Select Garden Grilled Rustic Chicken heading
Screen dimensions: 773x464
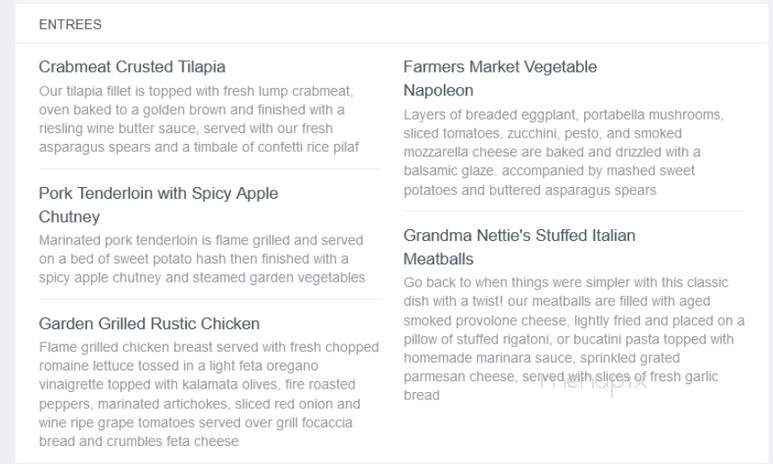[149, 323]
